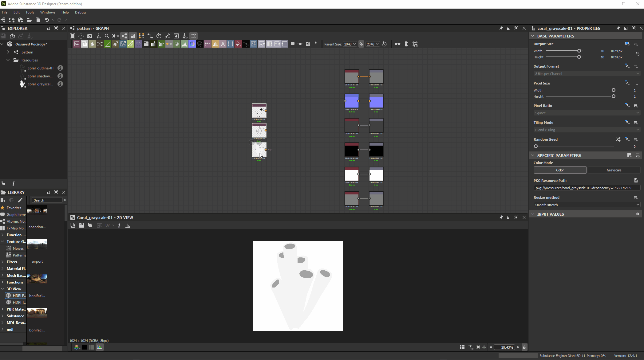Select Color mode in Specific Parameters
Image resolution: width=644 pixels, height=360 pixels.
point(560,170)
